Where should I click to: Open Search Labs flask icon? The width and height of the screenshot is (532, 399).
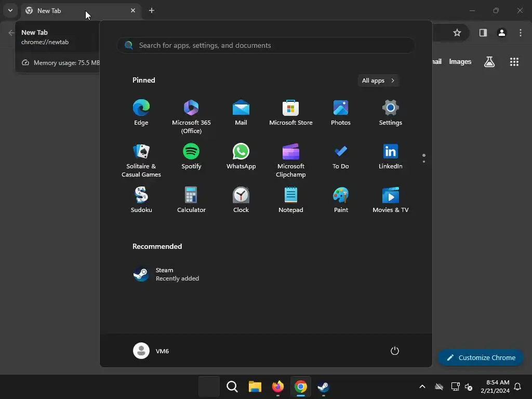(x=489, y=62)
